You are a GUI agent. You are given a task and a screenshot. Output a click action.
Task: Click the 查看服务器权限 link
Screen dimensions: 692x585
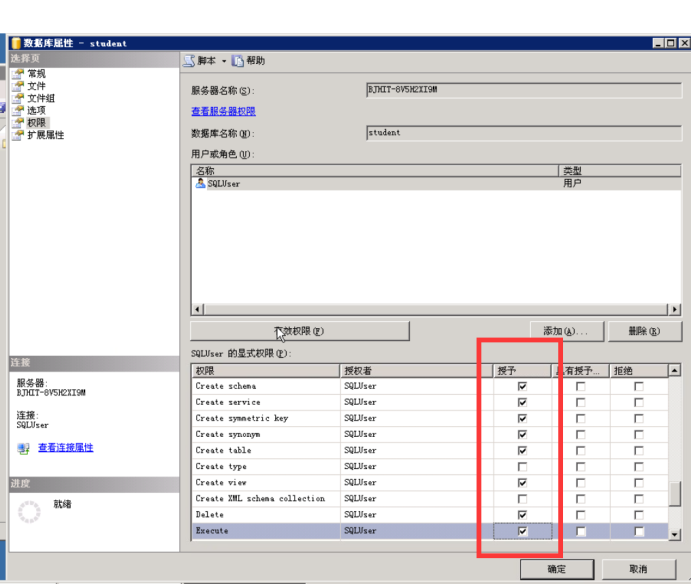click(x=223, y=111)
